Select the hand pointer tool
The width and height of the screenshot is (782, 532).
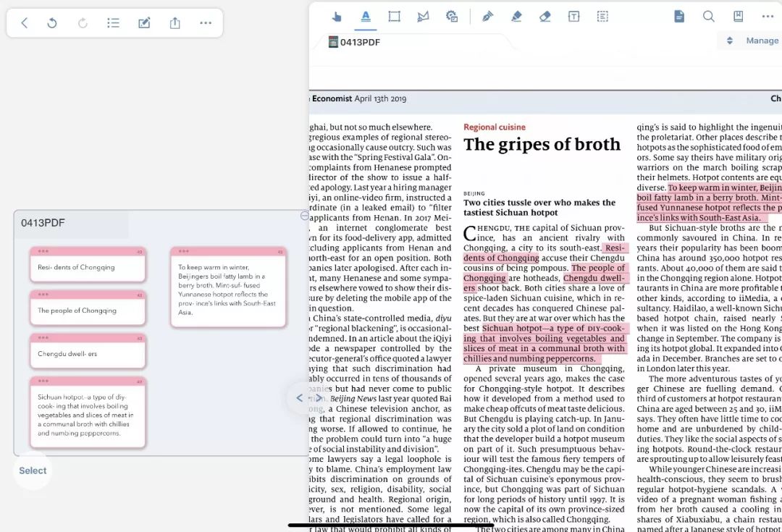pyautogui.click(x=337, y=17)
